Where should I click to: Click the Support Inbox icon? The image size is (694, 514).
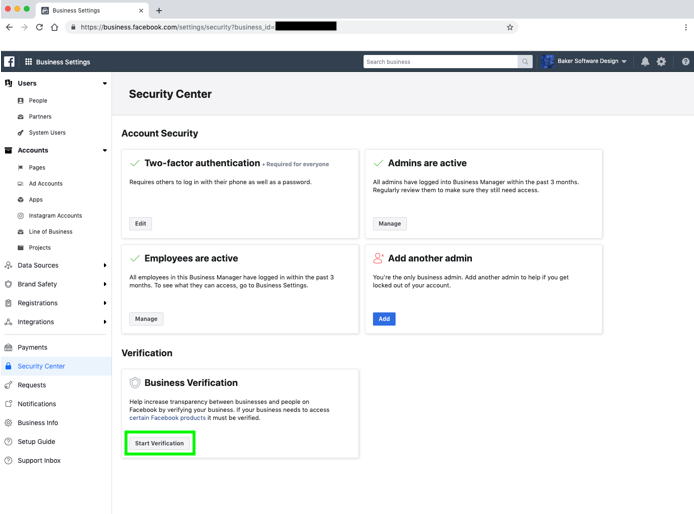[8, 460]
